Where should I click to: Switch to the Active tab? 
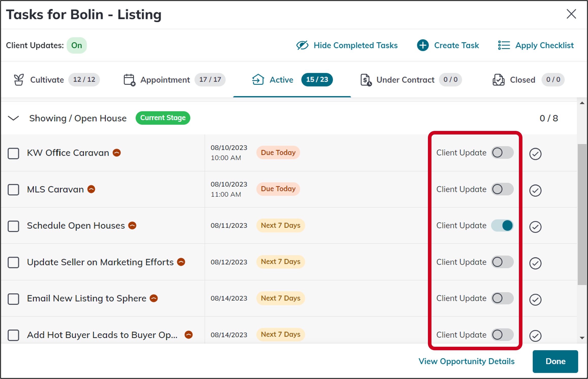click(x=281, y=80)
